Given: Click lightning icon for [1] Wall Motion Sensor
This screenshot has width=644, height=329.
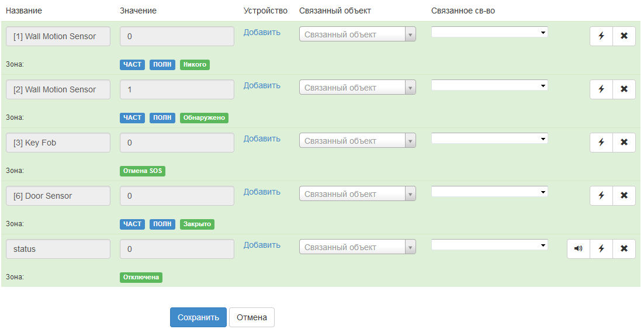Looking at the screenshot, I should [x=601, y=36].
